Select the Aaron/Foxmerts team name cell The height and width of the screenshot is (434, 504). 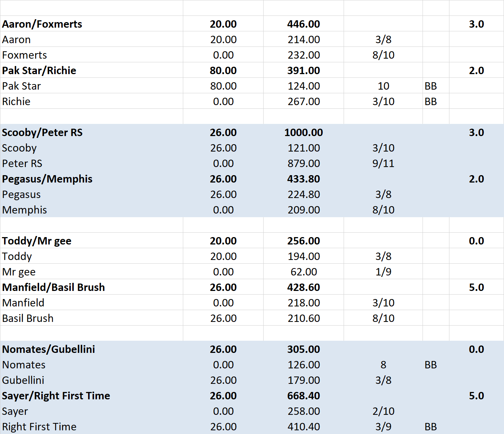click(x=42, y=24)
